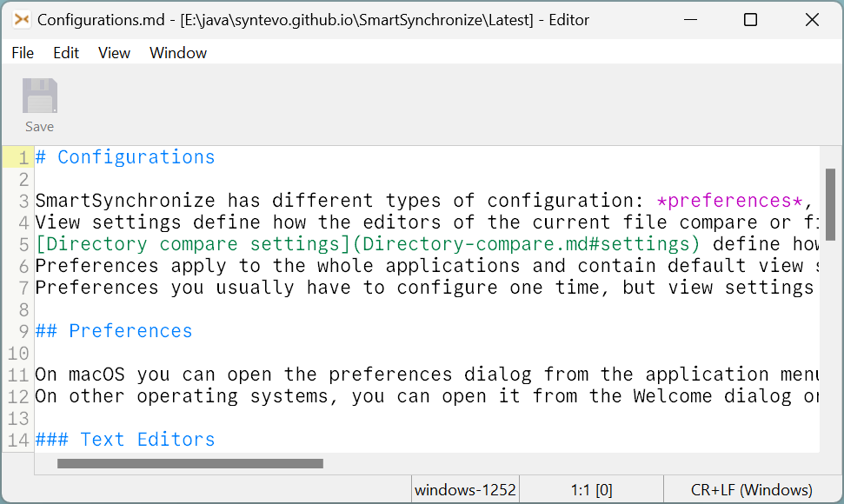The height and width of the screenshot is (504, 844).
Task: Open the Edit menu
Action: [x=65, y=53]
